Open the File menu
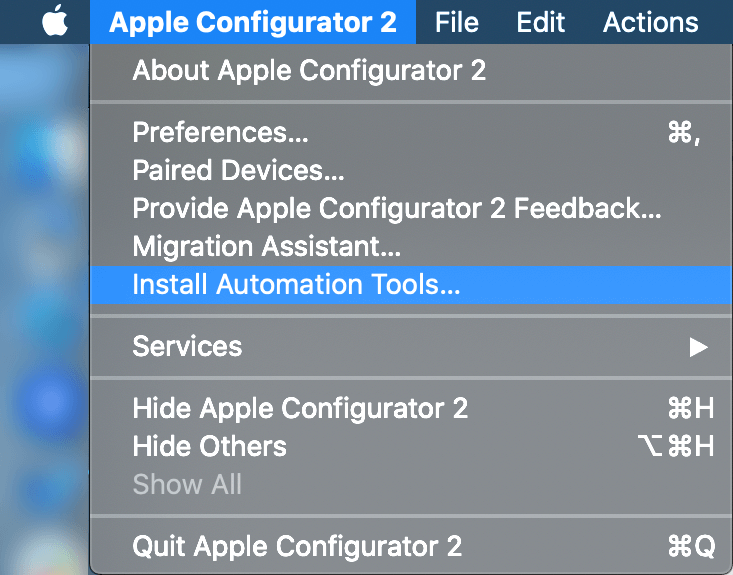Image resolution: width=733 pixels, height=575 pixels. click(x=456, y=22)
